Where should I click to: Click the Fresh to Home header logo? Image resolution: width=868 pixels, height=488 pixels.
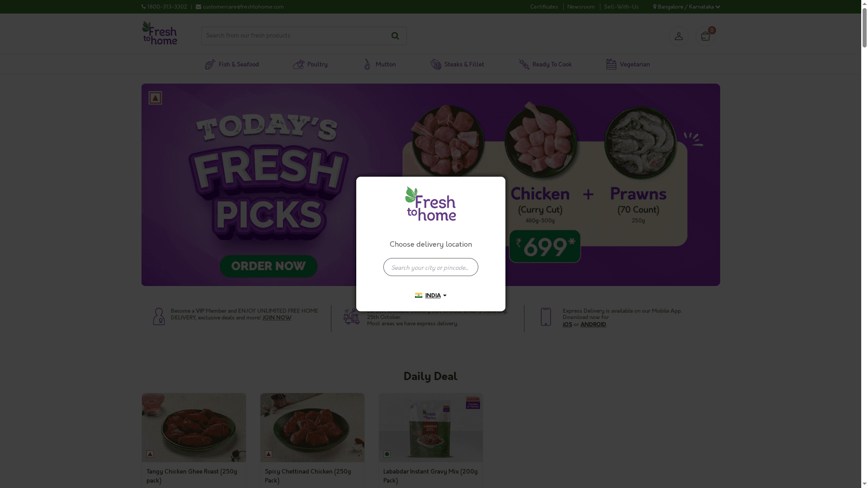pyautogui.click(x=160, y=33)
